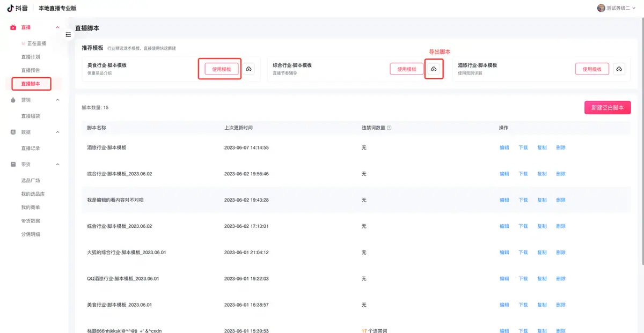Click the user avatar at top right
644x333 pixels.
[x=601, y=8]
